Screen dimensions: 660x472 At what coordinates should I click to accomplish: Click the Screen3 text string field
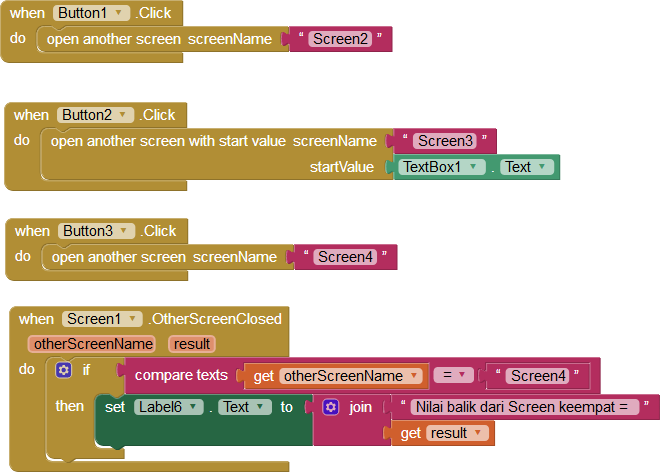tap(445, 141)
